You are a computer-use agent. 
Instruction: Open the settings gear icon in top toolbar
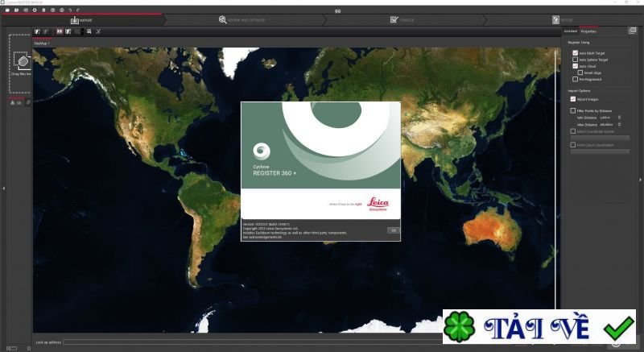click(35, 10)
